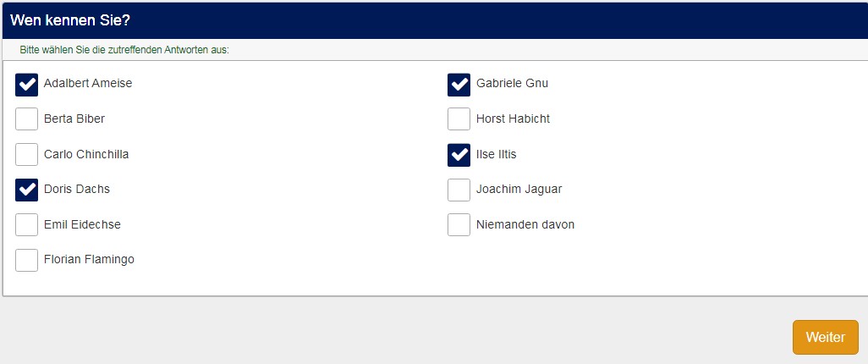The image size is (868, 364).
Task: Click the question heading Wen kennen Sie?
Action: click(x=70, y=19)
